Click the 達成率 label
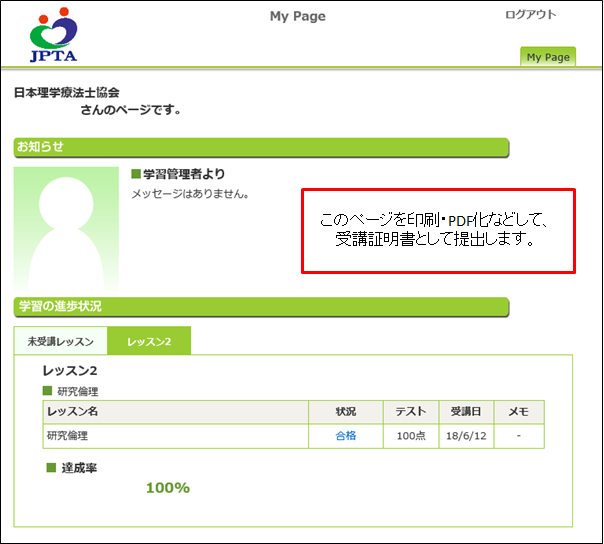Screen dimensions: 604x544 (x=79, y=468)
